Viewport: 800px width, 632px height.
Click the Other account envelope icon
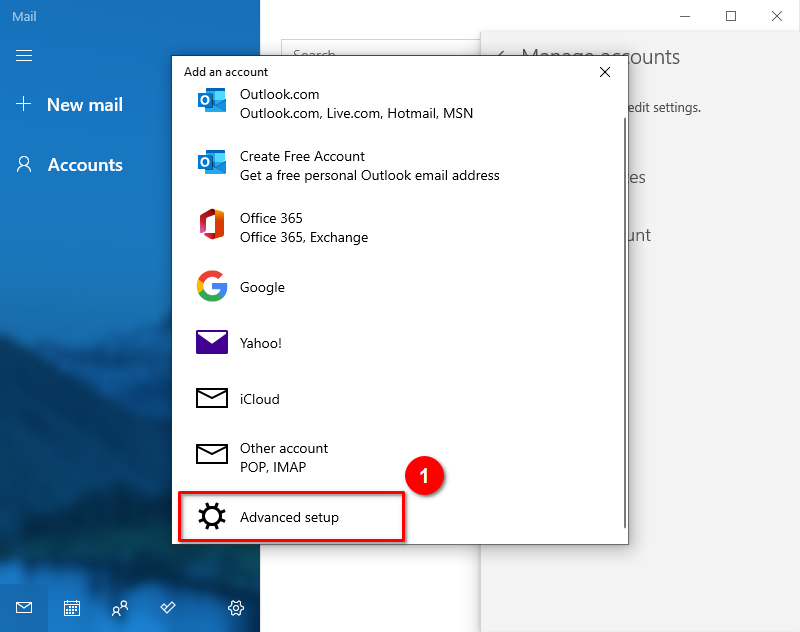[212, 453]
